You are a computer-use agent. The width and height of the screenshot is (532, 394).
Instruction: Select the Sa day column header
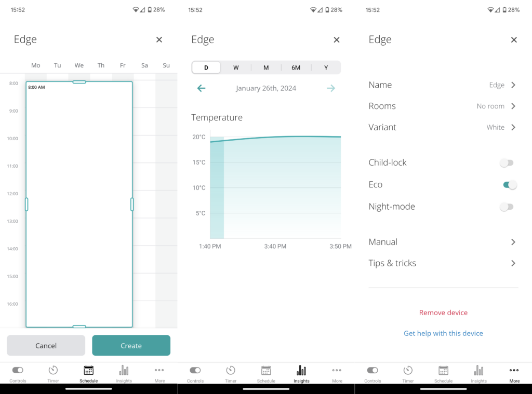144,65
